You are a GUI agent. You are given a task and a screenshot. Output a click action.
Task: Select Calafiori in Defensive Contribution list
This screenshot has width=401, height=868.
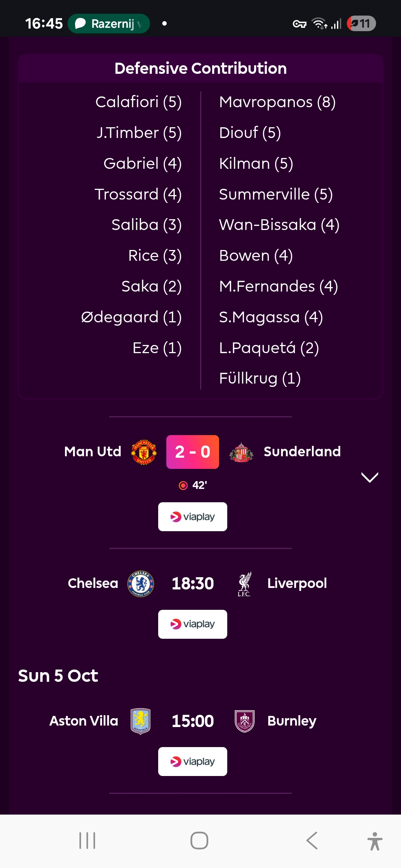tap(138, 102)
